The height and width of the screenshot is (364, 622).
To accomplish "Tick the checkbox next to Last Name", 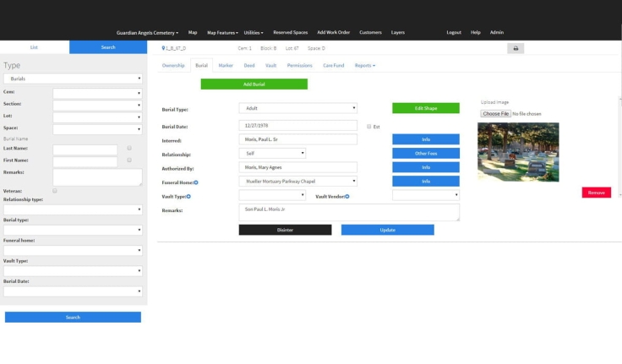I will 129,148.
